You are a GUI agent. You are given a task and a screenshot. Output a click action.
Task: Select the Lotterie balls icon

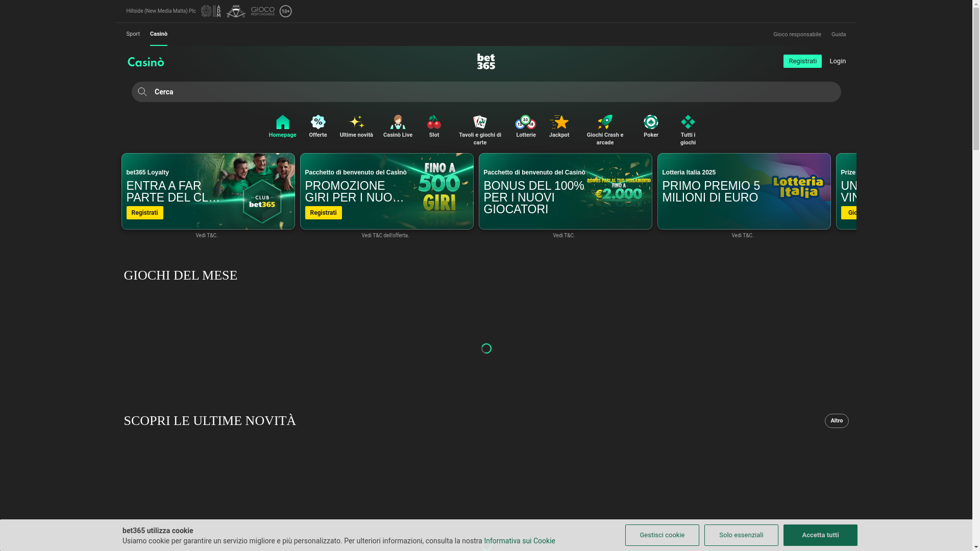point(526,122)
